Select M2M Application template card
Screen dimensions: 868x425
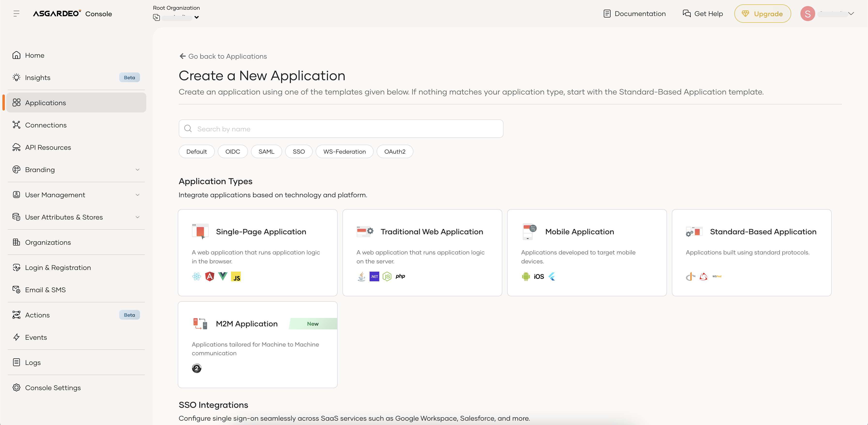[x=257, y=345]
